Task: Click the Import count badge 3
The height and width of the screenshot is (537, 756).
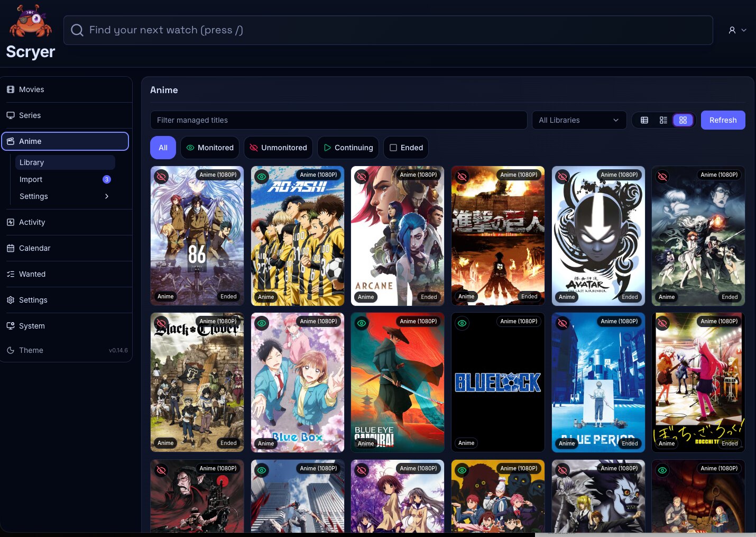Action: [107, 179]
